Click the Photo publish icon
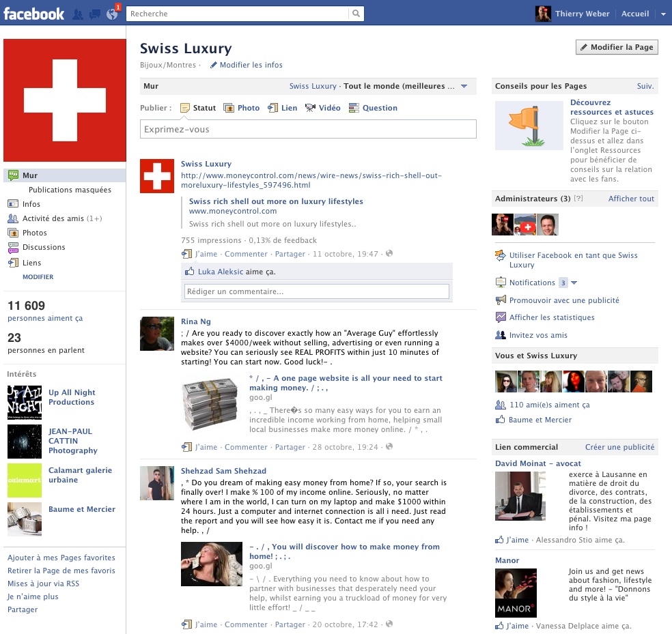Viewport: 672px width, 634px height. (229, 108)
